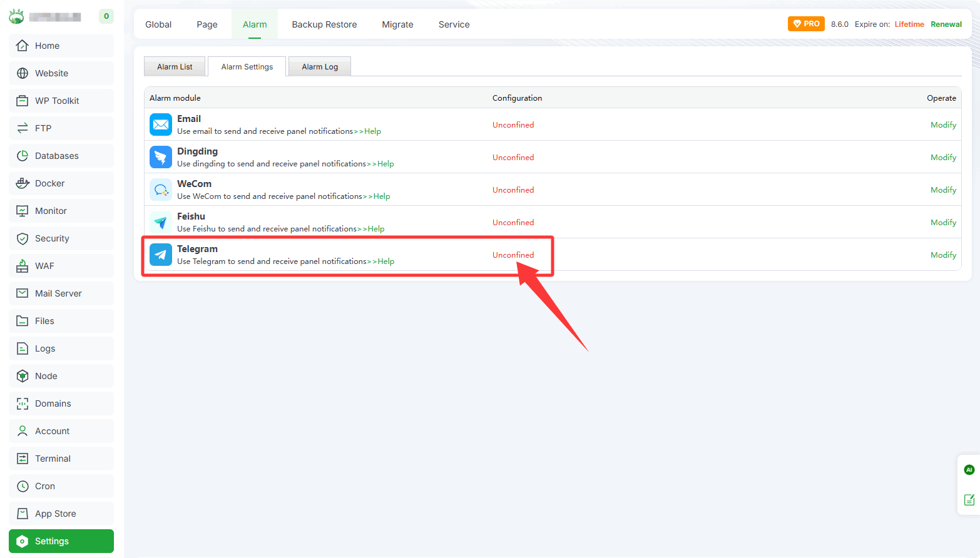Click the version number 8.6.0
The width and height of the screenshot is (980, 558).
tap(840, 24)
